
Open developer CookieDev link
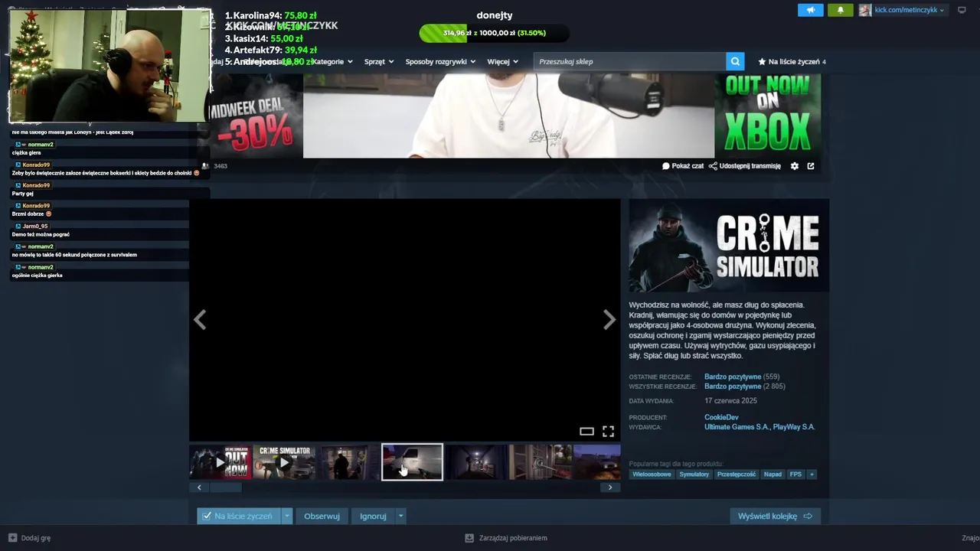721,418
